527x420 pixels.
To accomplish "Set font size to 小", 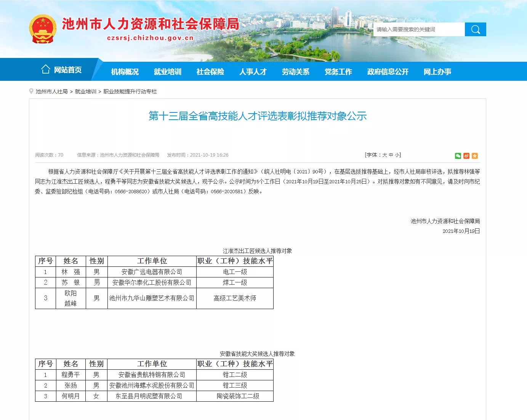I will click(x=397, y=155).
